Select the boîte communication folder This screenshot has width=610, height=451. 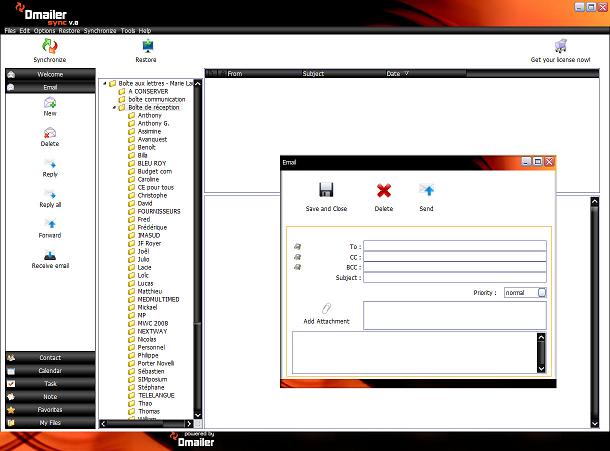(x=157, y=100)
